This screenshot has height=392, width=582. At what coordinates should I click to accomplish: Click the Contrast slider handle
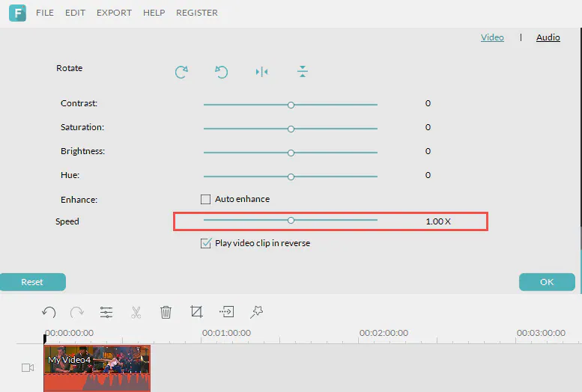point(291,105)
